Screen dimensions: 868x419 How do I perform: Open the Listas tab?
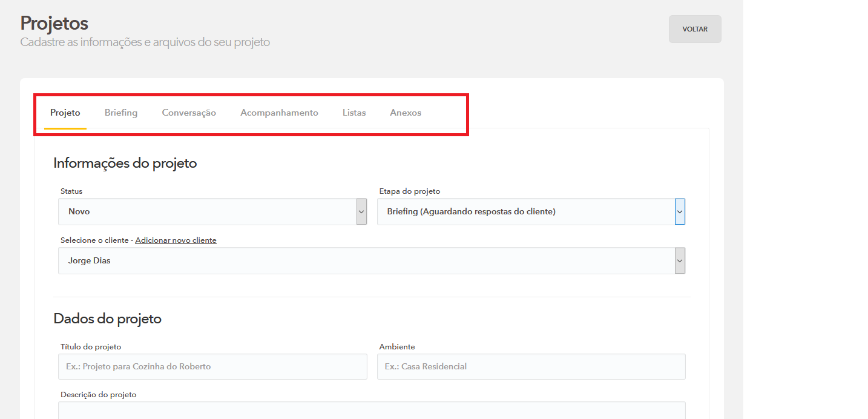click(x=354, y=113)
